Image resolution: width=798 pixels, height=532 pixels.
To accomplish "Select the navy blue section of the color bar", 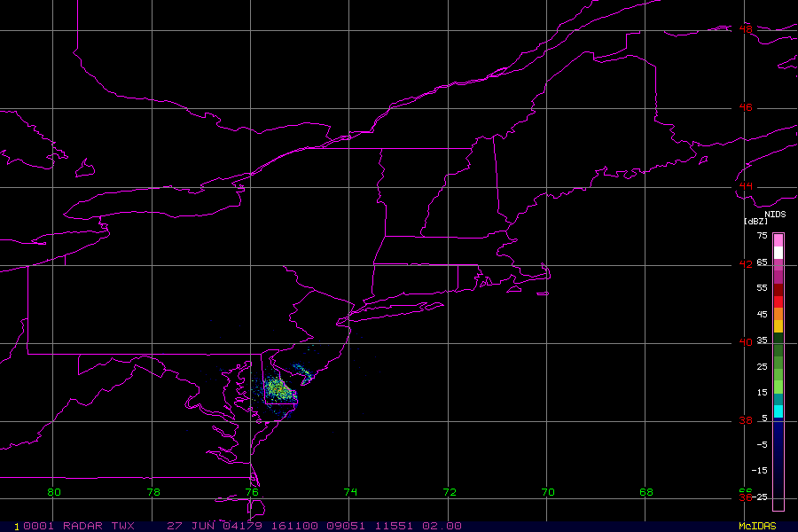I will click(778, 463).
